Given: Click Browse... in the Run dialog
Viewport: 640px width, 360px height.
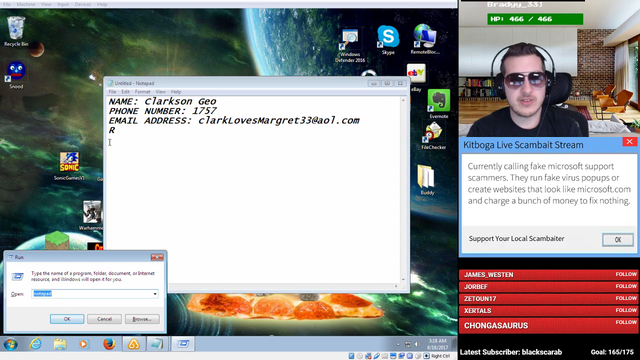Looking at the screenshot, I should tap(142, 319).
